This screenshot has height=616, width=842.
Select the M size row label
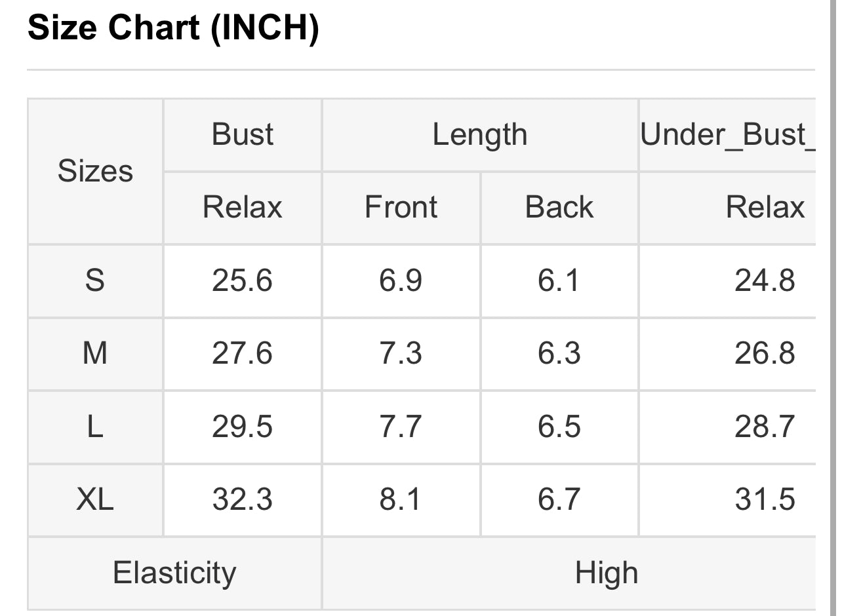coord(96,355)
